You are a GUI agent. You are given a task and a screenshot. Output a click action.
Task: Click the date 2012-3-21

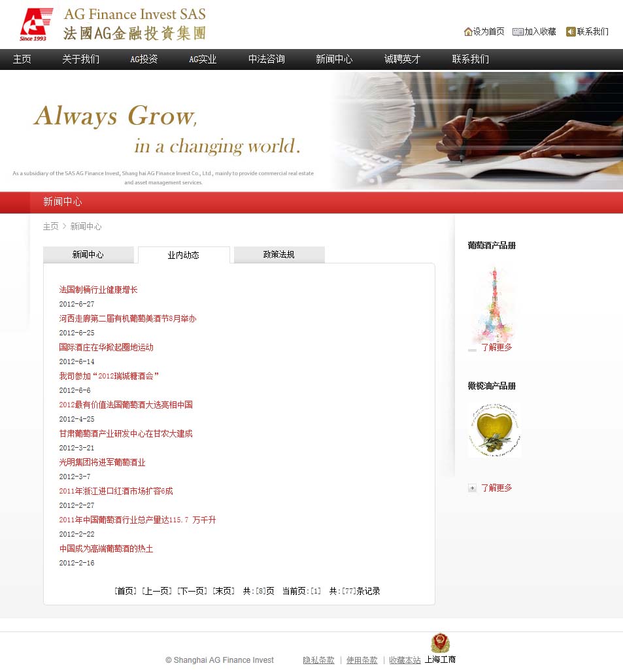tap(76, 447)
